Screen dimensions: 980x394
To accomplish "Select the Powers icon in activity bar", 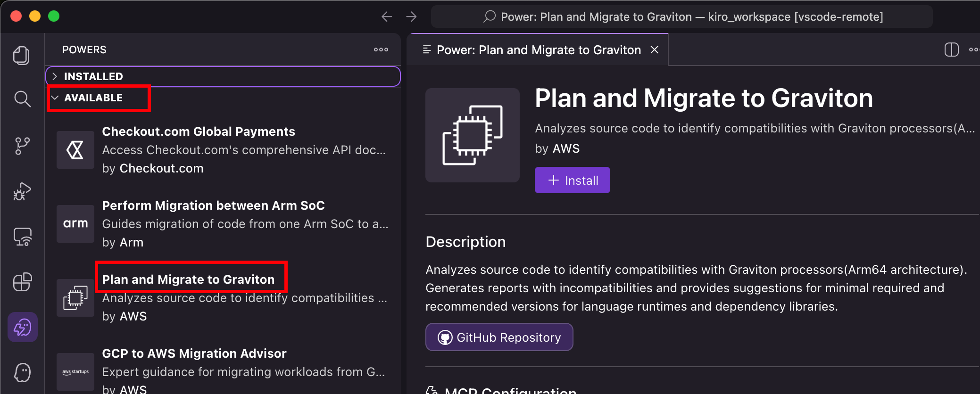I will pos(23,327).
